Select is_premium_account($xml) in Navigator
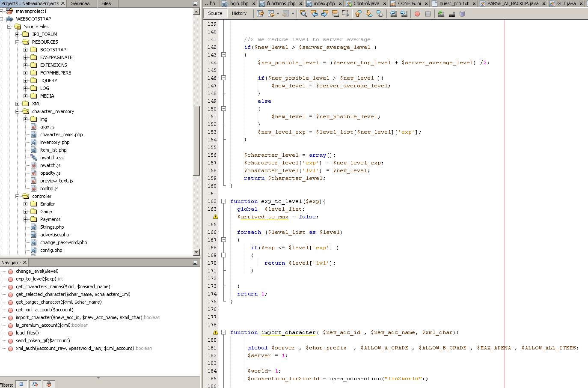The height and width of the screenshot is (388, 588). (x=43, y=325)
